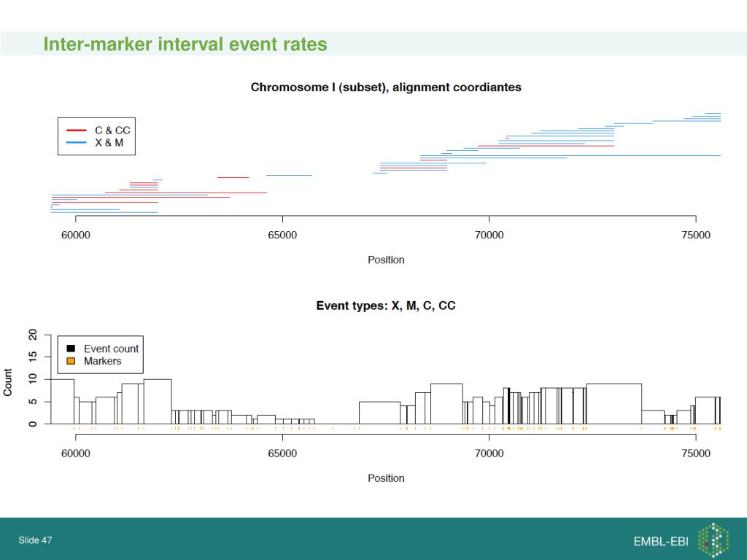747x560 pixels.
Task: Click the orange 'Markers' legend square
Action: click(x=71, y=361)
